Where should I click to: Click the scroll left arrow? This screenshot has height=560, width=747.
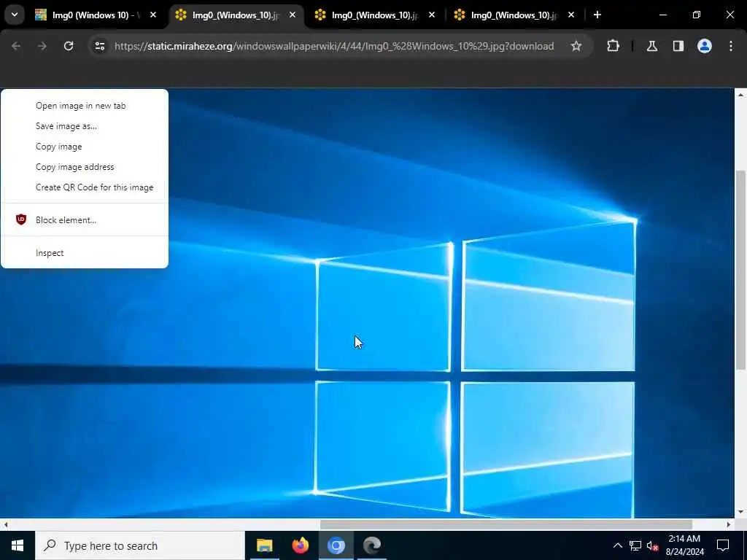6,524
